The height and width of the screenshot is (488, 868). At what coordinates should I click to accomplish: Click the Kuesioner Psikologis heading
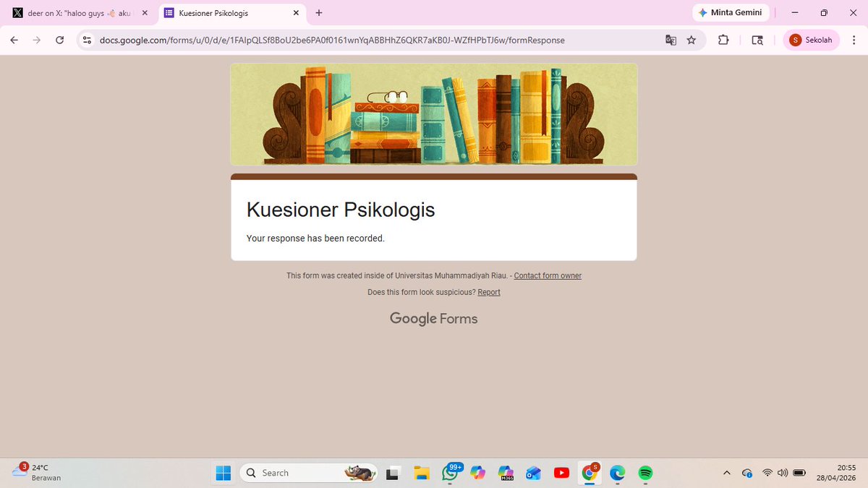(x=341, y=210)
